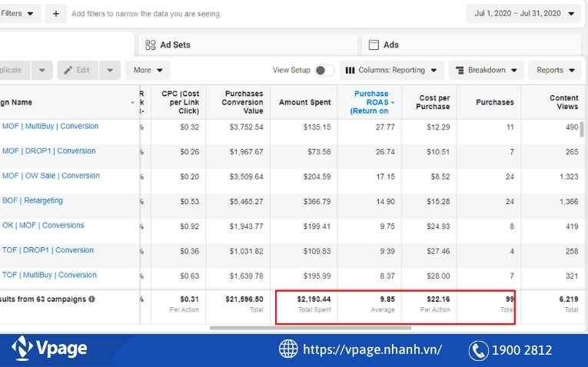Open MOF | MultiBuy | Conversion campaign
Screen dimensions: 588x367
[x=50, y=126]
